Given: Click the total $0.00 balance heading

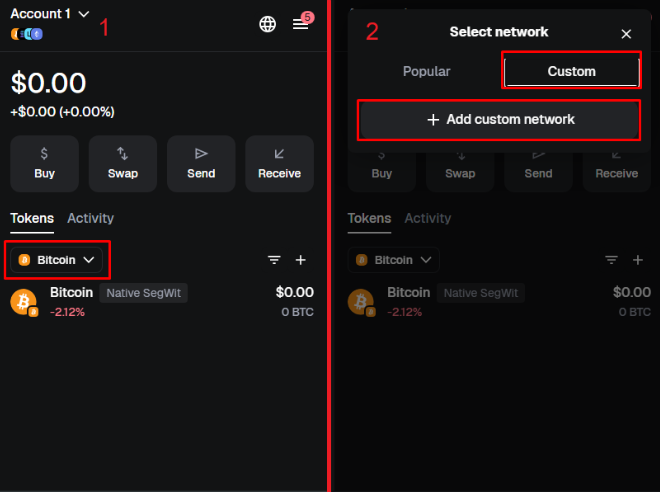Looking at the screenshot, I should pyautogui.click(x=48, y=83).
